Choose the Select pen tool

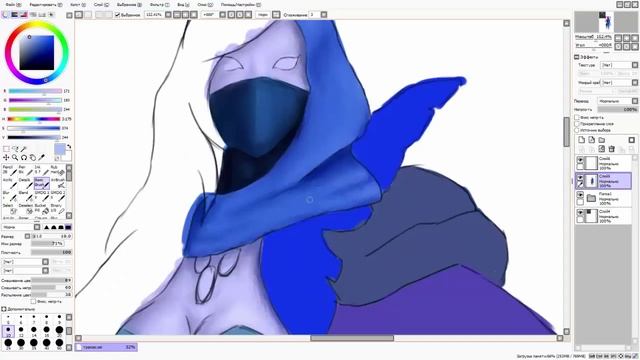pos(9,208)
